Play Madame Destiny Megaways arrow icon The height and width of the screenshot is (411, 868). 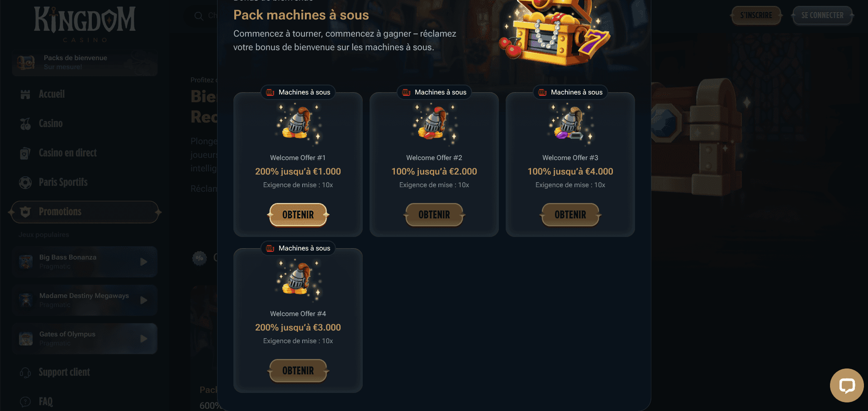[x=143, y=300]
